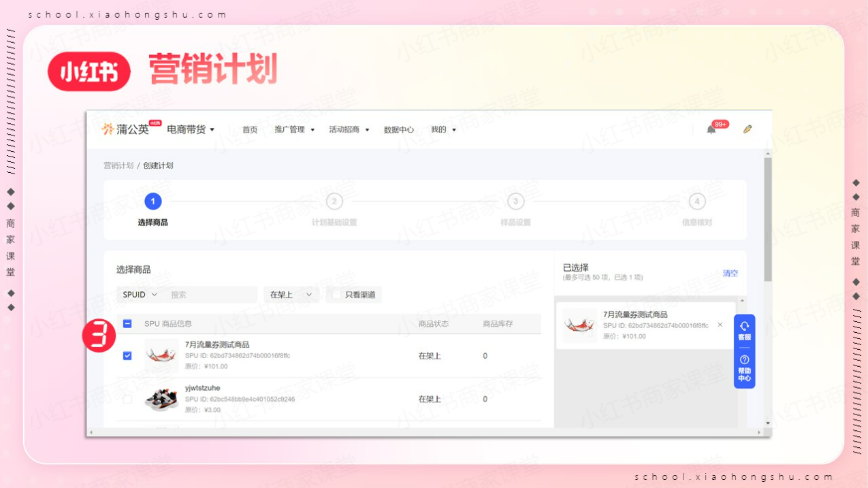Click the 商品状态 column header
This screenshot has height=488, width=868.
click(434, 324)
